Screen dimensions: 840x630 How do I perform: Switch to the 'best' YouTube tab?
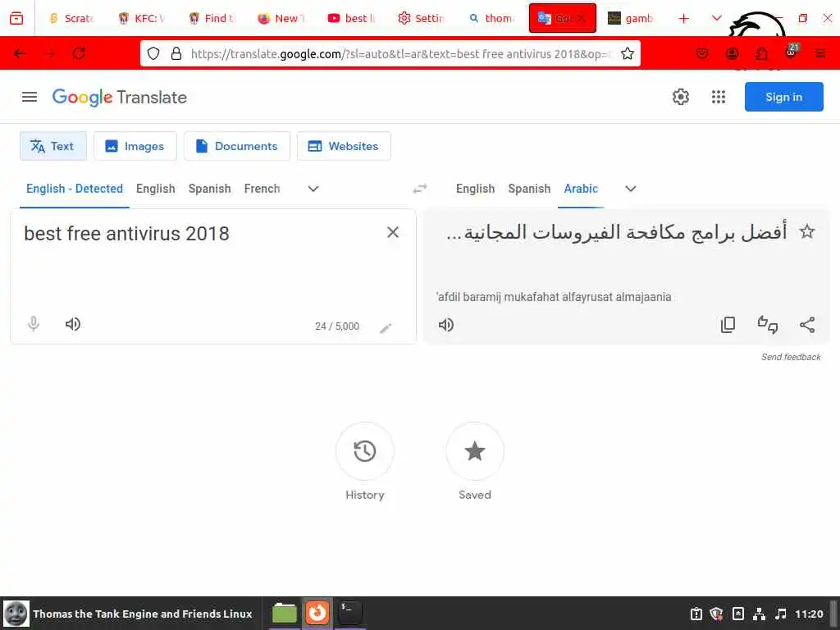tap(352, 18)
